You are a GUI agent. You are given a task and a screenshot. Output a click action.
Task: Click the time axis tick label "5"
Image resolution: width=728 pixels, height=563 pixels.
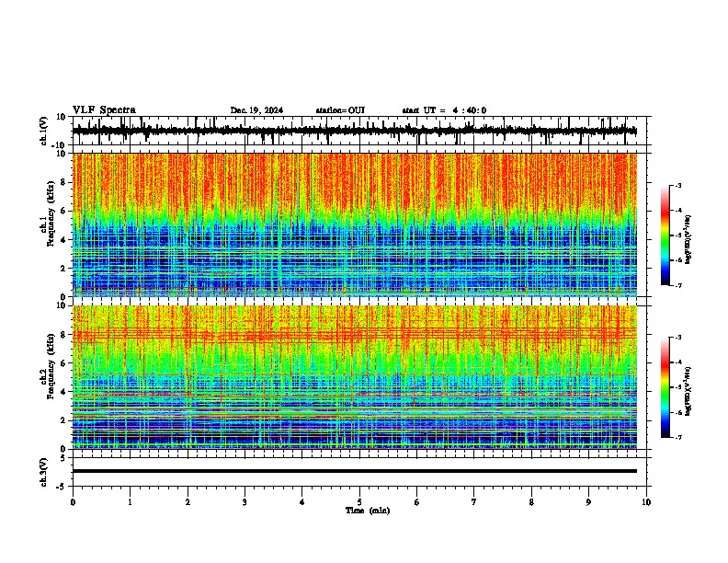359,502
